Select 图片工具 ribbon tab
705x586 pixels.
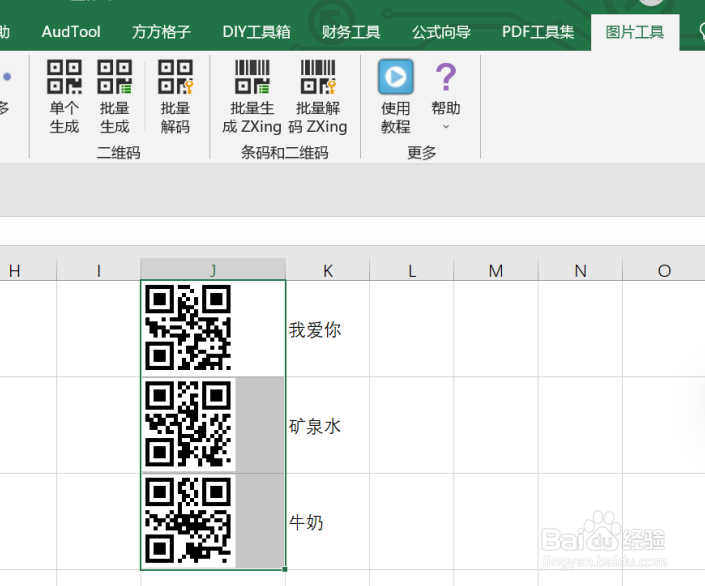634,32
